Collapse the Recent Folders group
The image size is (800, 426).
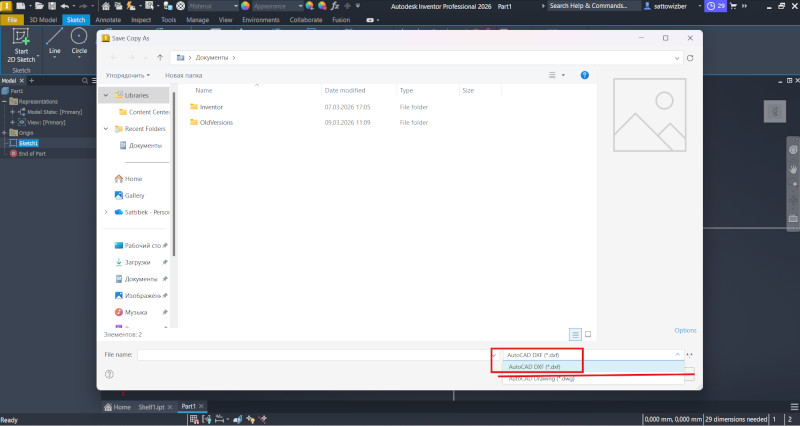coord(106,129)
